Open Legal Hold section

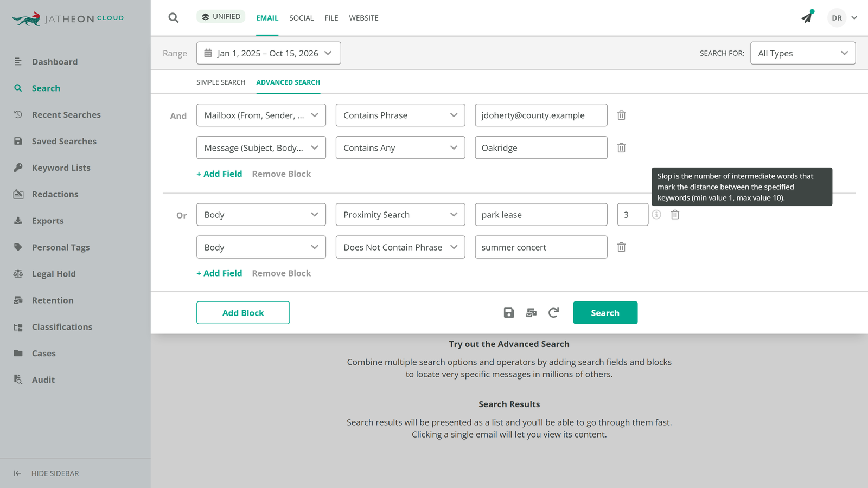tap(54, 274)
